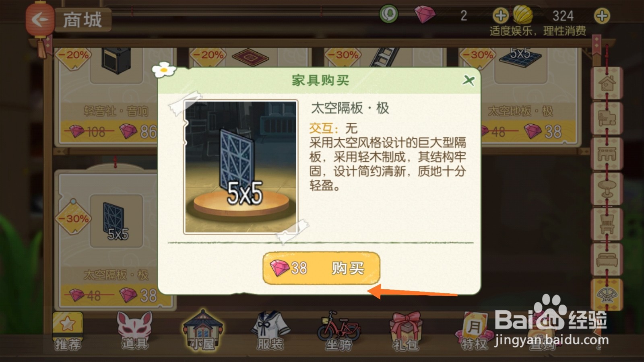The width and height of the screenshot is (644, 362).
Task: Open the green customer service icon
Action: point(388,14)
